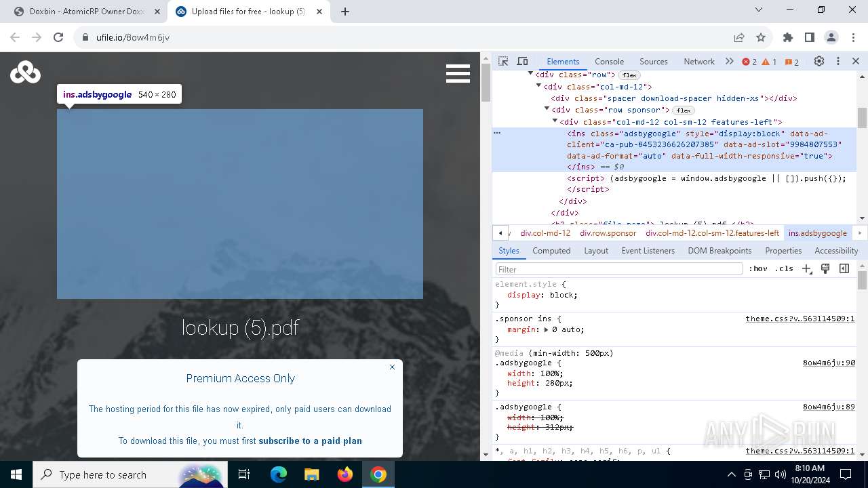
Task: Open the tab search dropdown
Action: coord(759,10)
